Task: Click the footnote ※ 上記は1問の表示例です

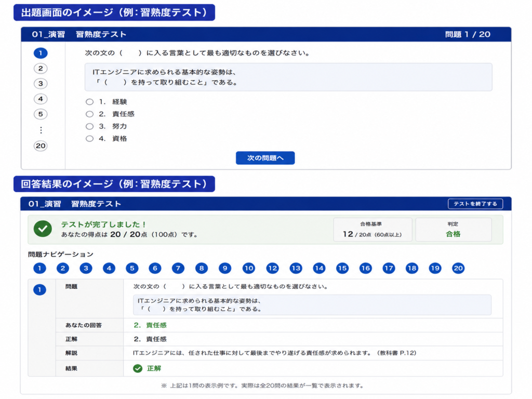Action: [x=262, y=386]
